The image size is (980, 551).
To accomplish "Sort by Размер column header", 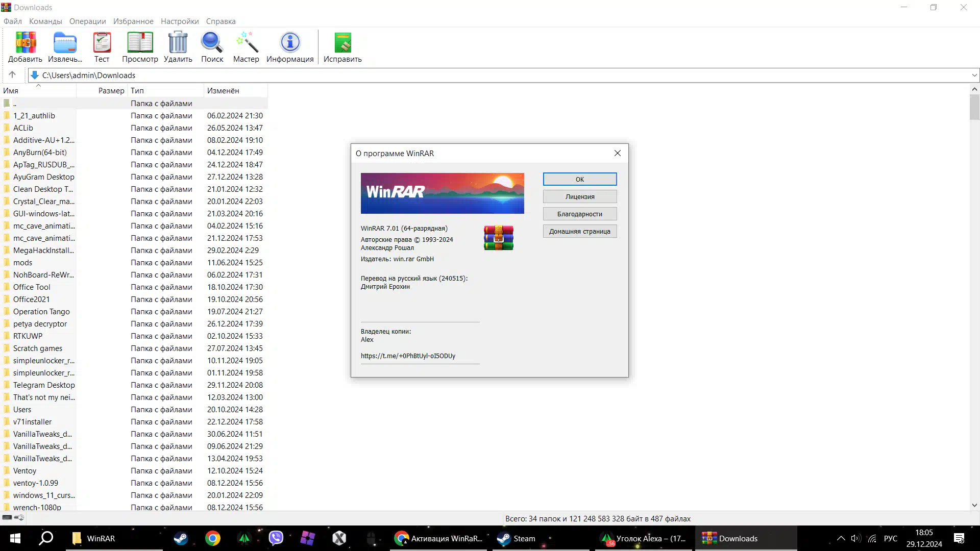I will click(102, 90).
